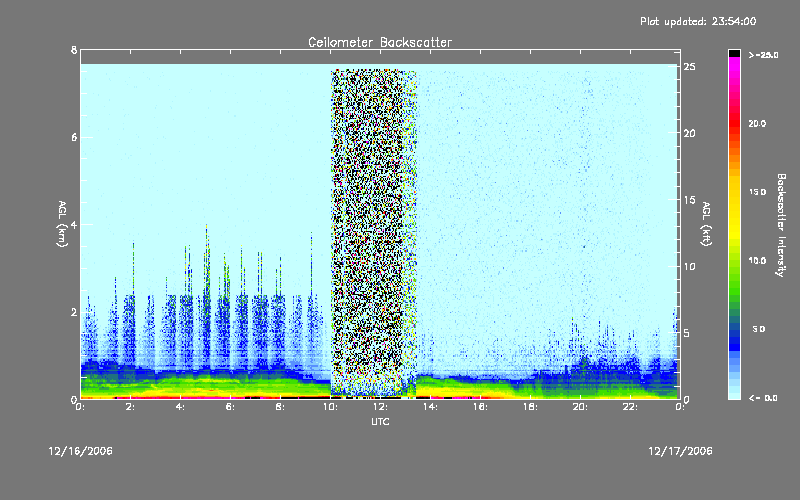
Task: Click the "12:" UTC hour tick label
Action: [x=381, y=407]
